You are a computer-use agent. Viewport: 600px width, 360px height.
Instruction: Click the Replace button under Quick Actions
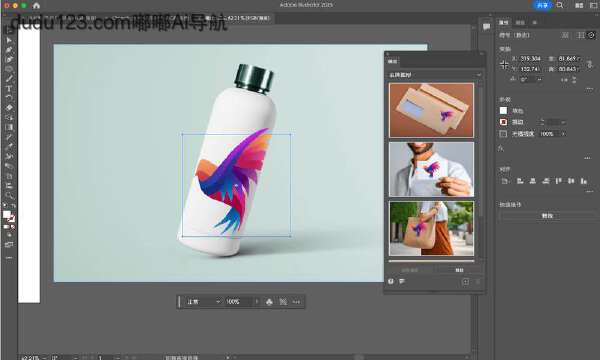pyautogui.click(x=547, y=216)
